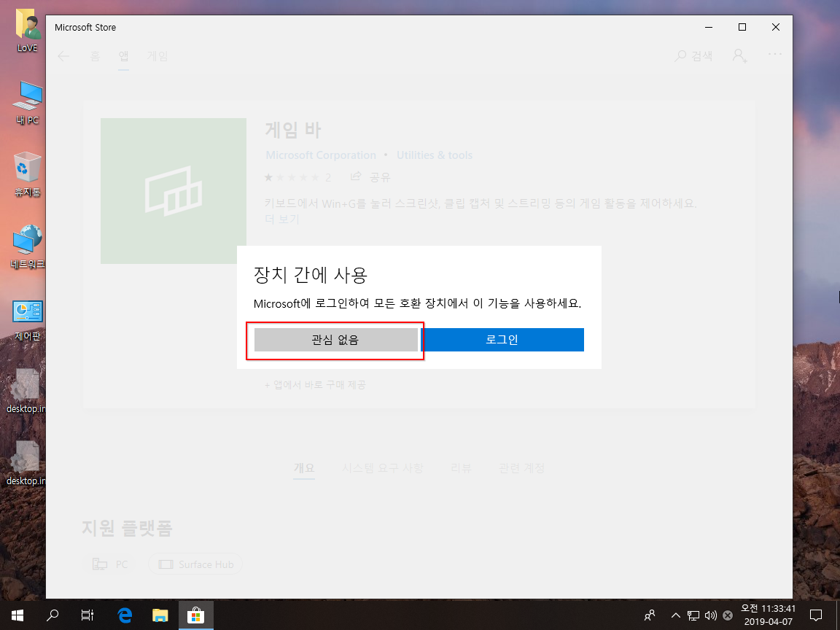Screen dimensions: 840x630
Task: Open the Action Center notification icon
Action: (x=816, y=615)
